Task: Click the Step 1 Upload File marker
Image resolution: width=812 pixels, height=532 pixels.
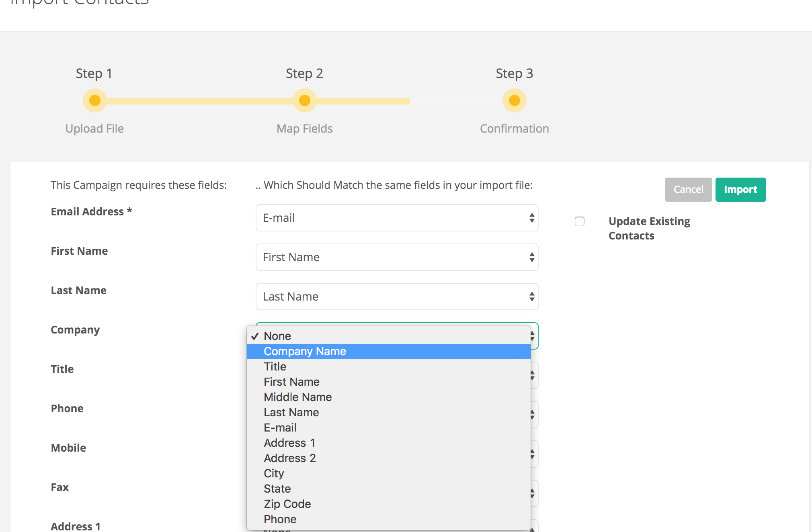Action: pos(95,100)
